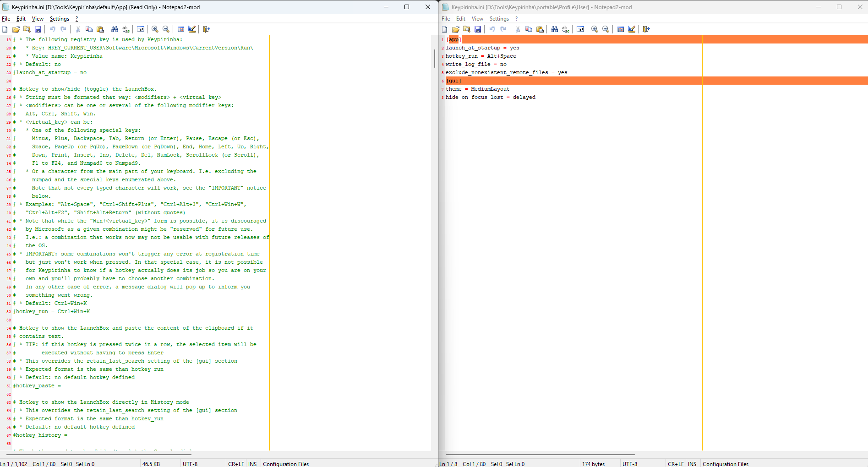Click Find binoculars icon in left toolbar
Screen dimensions: 868x467
pyautogui.click(x=115, y=29)
